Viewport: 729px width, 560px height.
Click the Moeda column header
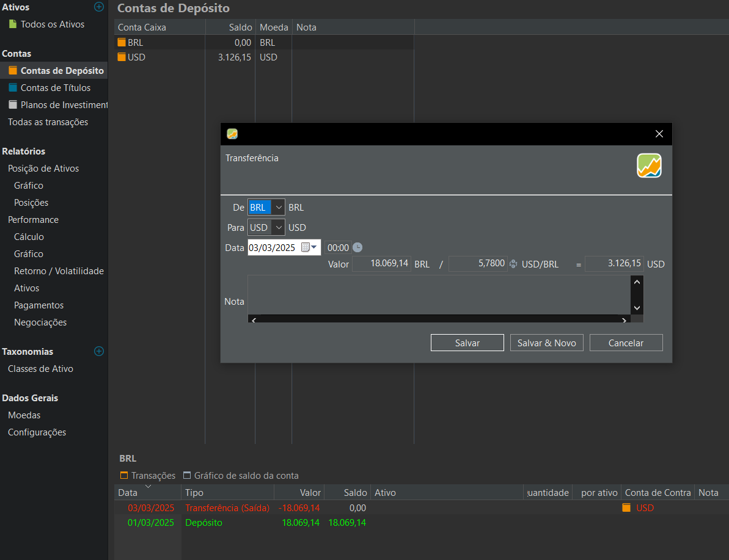click(x=273, y=27)
